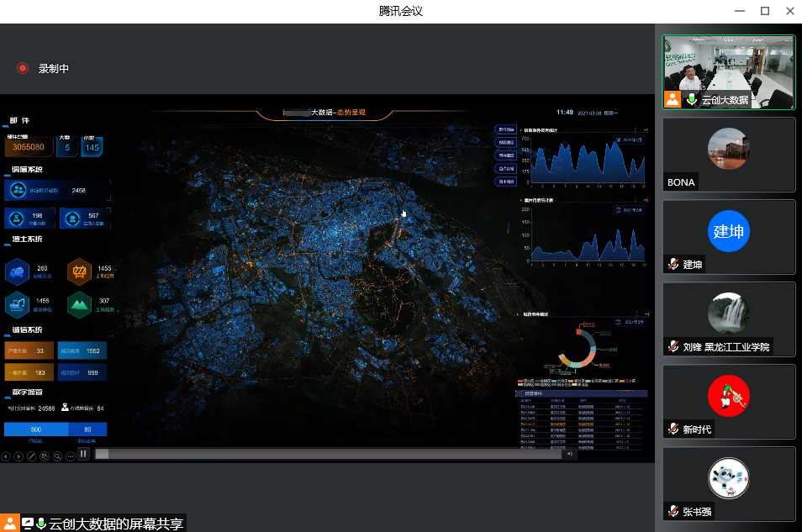Click the volume speaker icon
Viewport: 802px width, 532px height.
(x=571, y=454)
